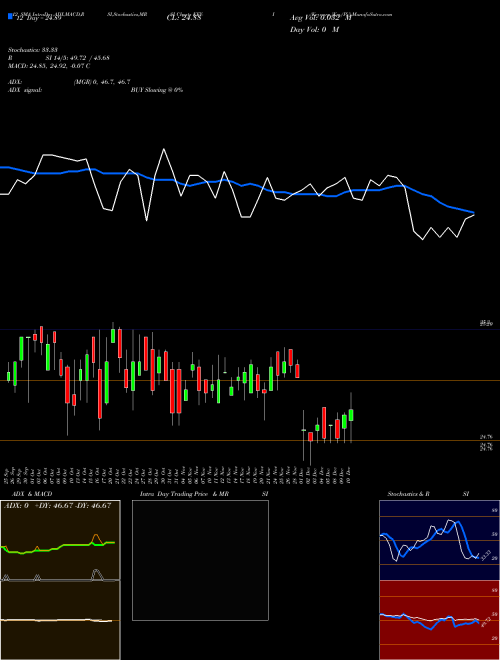Screen dimensions: 500x660
Task: Click the 'Stochastics: 33.33' readout
Action: tap(31, 50)
